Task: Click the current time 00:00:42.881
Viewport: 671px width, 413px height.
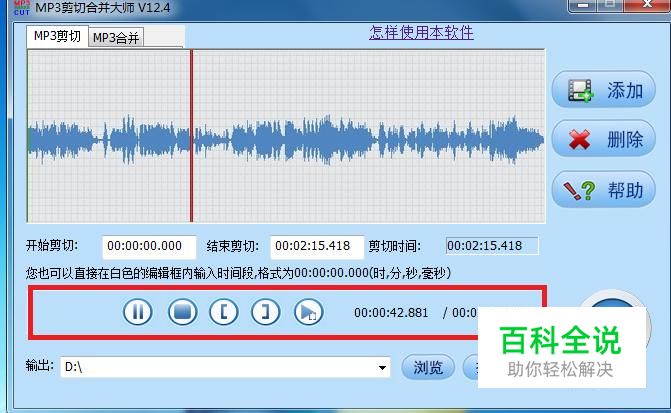Action: (x=391, y=313)
